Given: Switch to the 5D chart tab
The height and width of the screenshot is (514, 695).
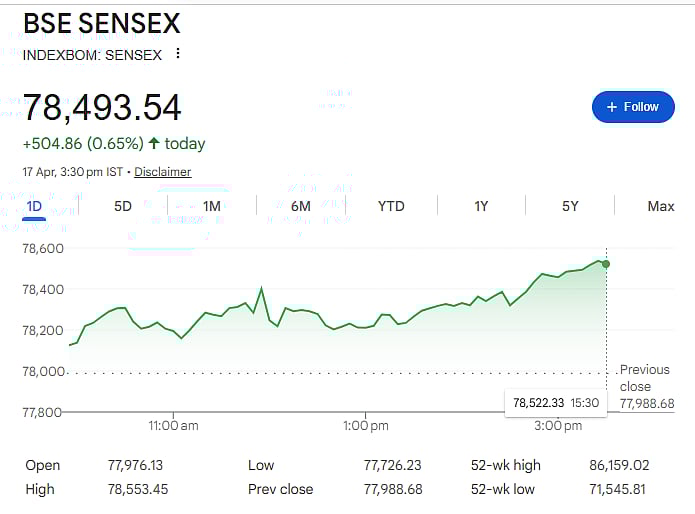Looking at the screenshot, I should (x=122, y=206).
